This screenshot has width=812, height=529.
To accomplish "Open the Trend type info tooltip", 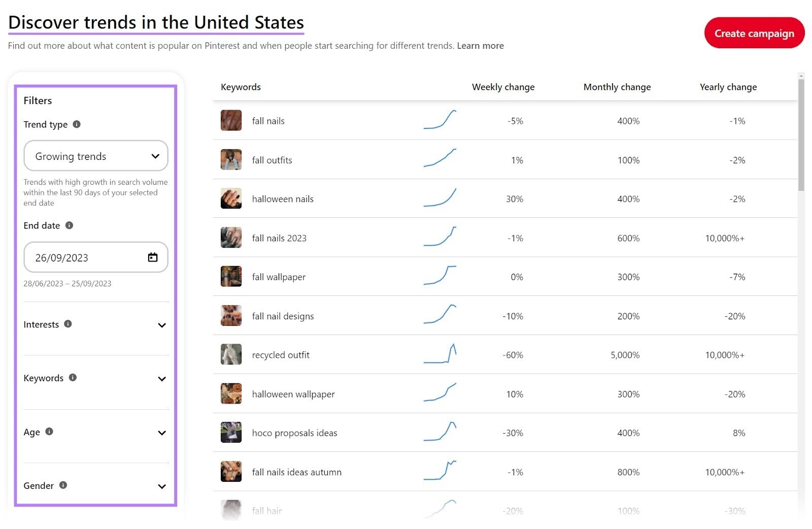I will 77,124.
